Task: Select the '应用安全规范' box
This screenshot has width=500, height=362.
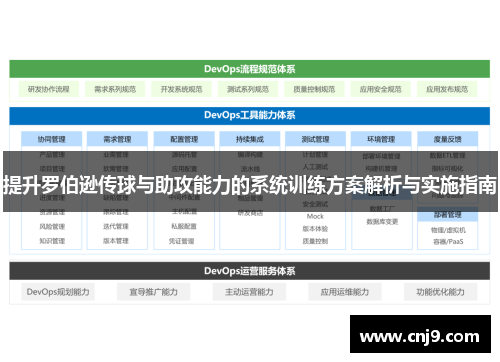Action: click(380, 89)
